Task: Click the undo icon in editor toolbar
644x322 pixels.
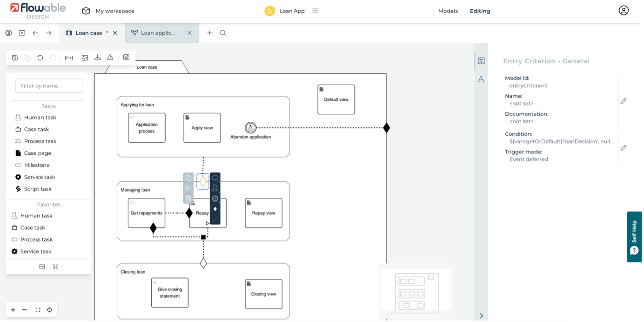Action: coord(40,58)
